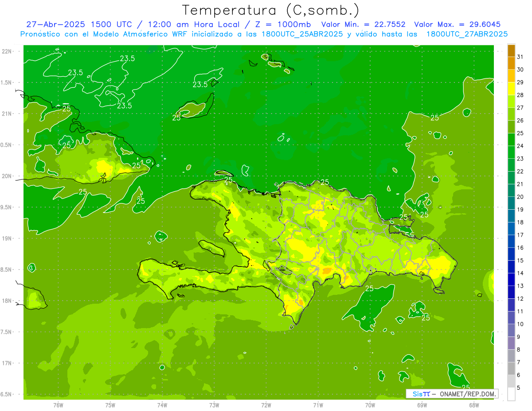The image size is (532, 411).
Task: Click the 70W longitude axis label
Action: click(x=370, y=405)
